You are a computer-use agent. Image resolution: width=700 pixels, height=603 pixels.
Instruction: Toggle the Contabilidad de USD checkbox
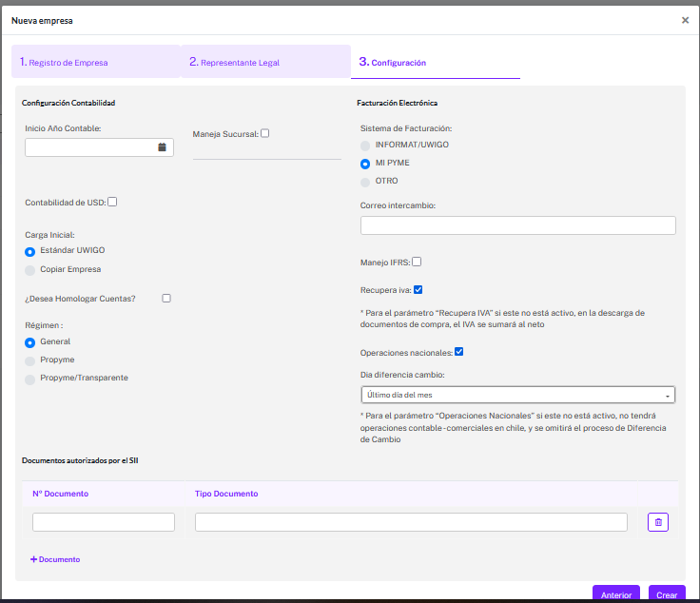(112, 202)
